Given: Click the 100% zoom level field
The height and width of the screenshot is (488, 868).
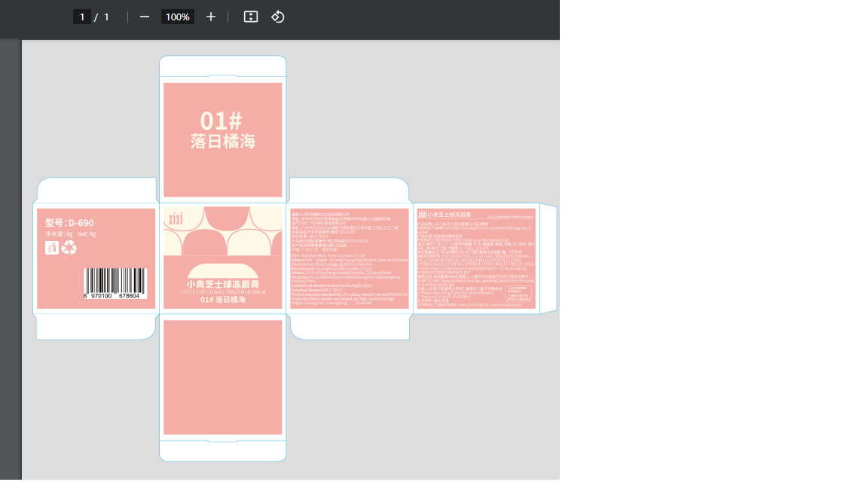Looking at the screenshot, I should click(178, 17).
